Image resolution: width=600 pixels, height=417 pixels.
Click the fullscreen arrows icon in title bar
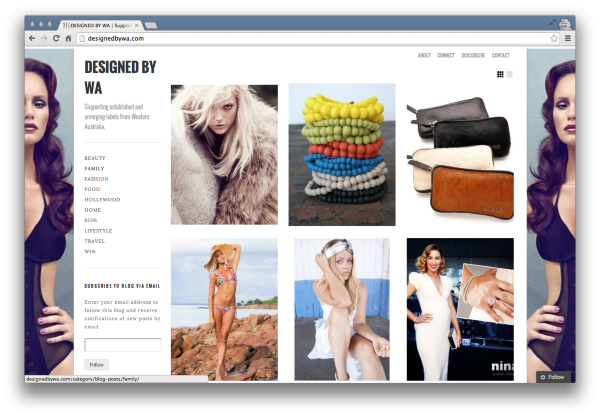[553, 22]
